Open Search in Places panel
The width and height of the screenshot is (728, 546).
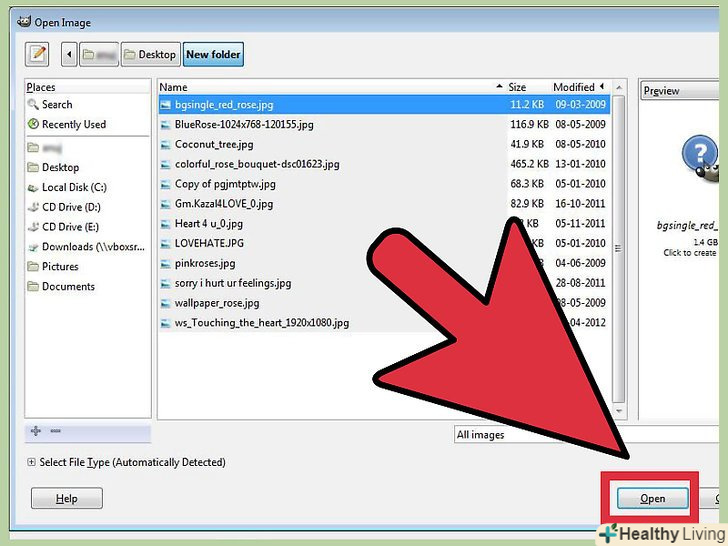(x=57, y=104)
